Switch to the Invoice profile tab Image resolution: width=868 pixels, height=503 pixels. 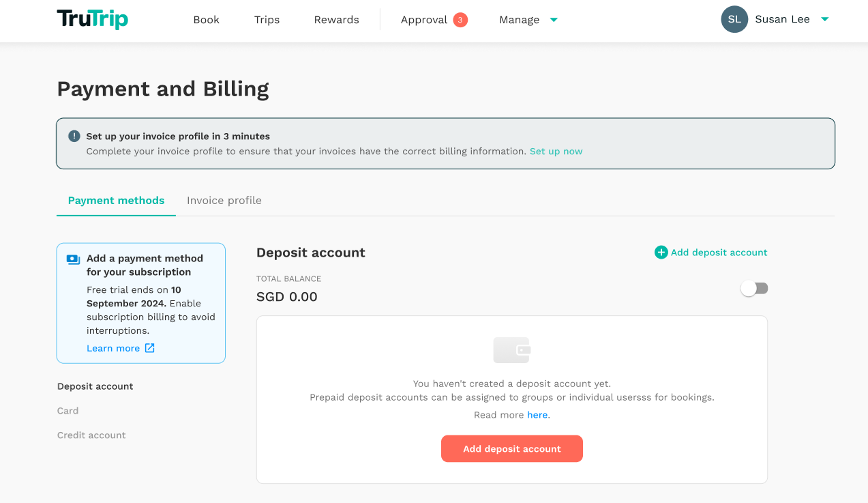click(x=224, y=200)
